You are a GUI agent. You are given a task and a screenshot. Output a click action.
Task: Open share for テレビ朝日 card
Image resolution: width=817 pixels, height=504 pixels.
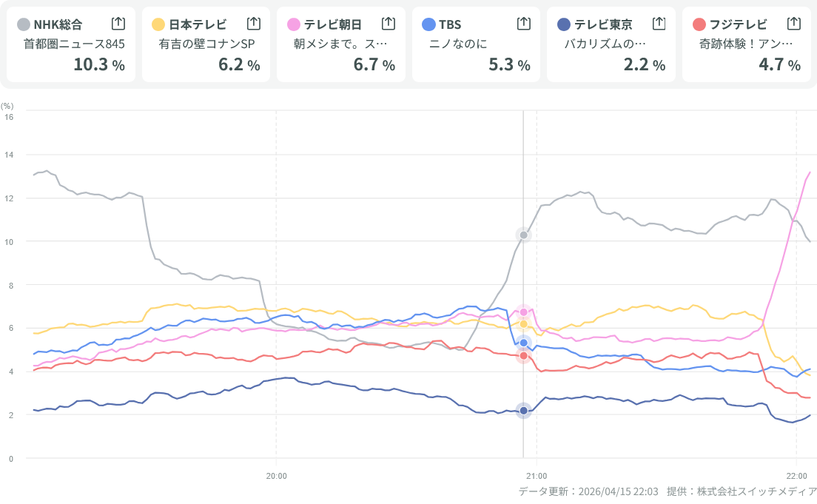point(389,24)
